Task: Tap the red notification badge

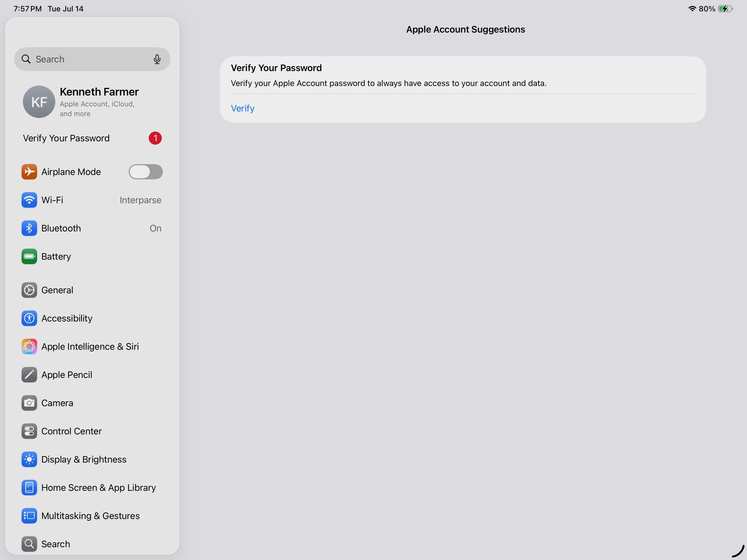Action: click(155, 138)
